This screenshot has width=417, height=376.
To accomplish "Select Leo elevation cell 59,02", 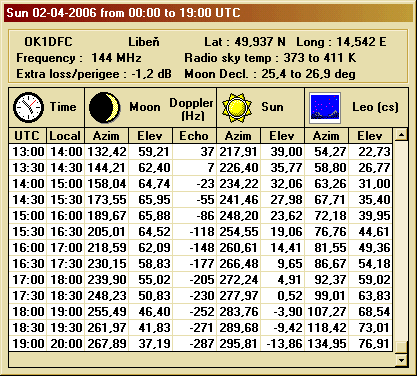I will tap(370, 280).
